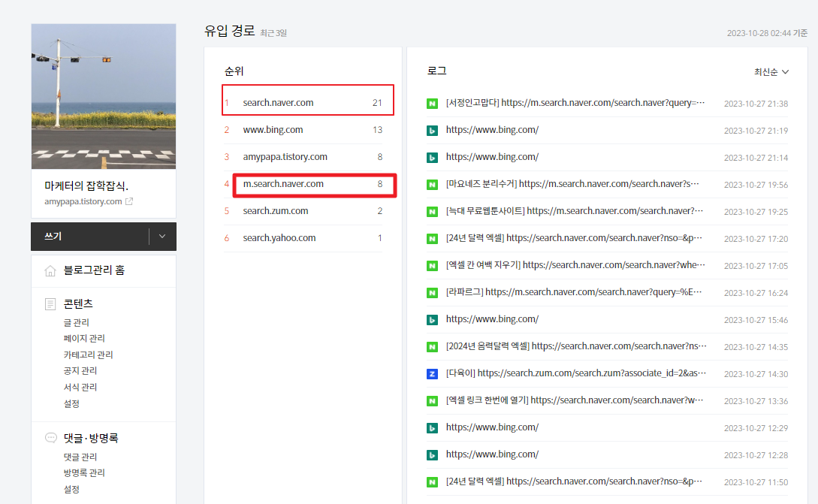Screen dimensions: 818x504
Task: Open 댓글 관리 menu item
Action: 80,457
